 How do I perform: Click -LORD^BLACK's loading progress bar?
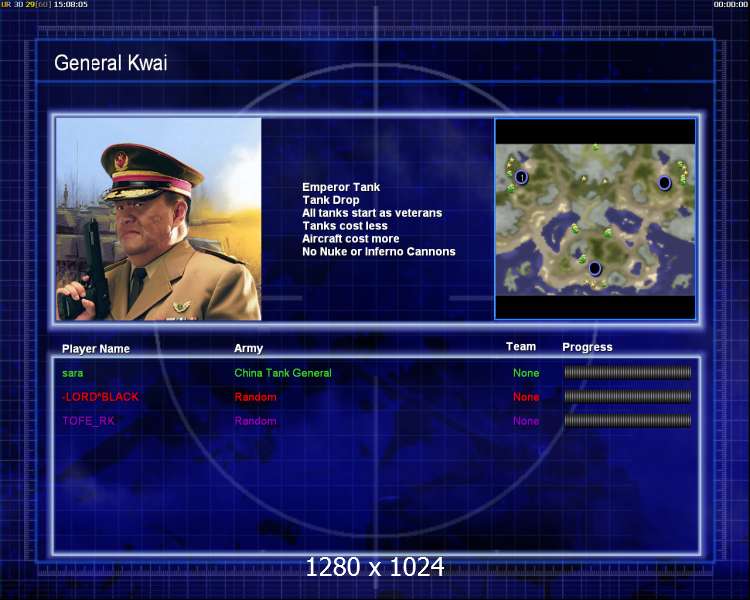coord(628,396)
